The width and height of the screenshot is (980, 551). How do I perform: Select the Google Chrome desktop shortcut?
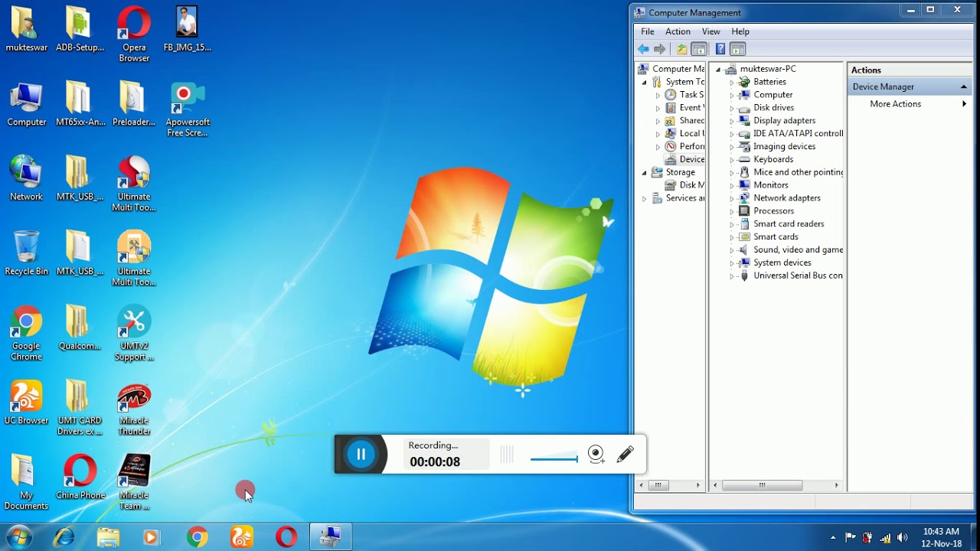click(x=26, y=334)
